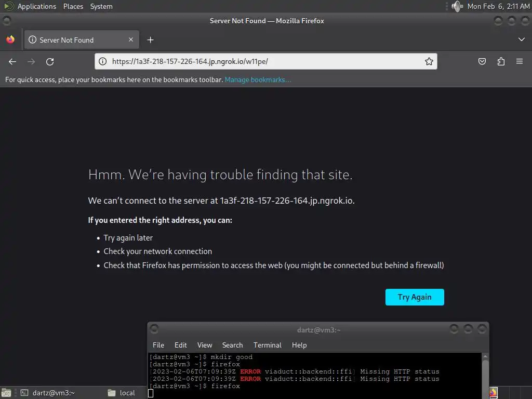The image size is (532, 399).
Task: Open terminal Edit menu
Action: pyautogui.click(x=180, y=345)
